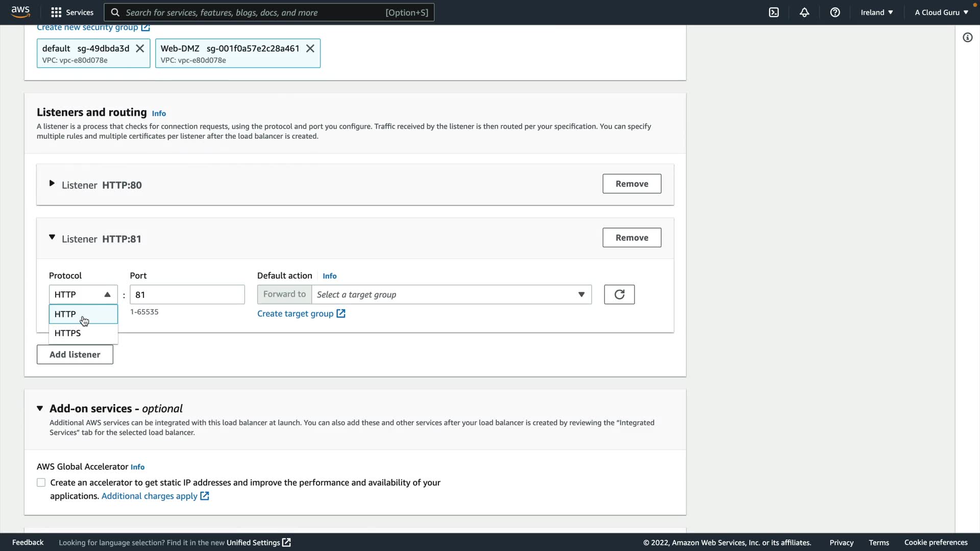Collapse the Add-on services section
This screenshot has width=980, height=551.
[40, 408]
